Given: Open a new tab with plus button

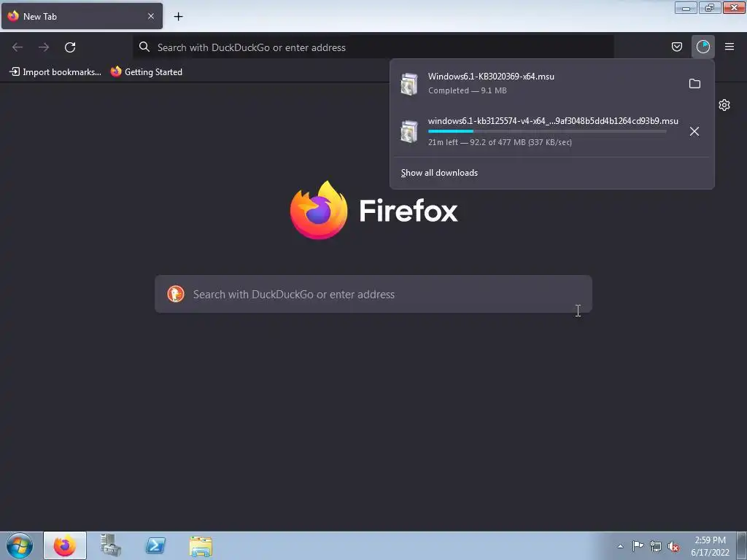Looking at the screenshot, I should pyautogui.click(x=178, y=17).
